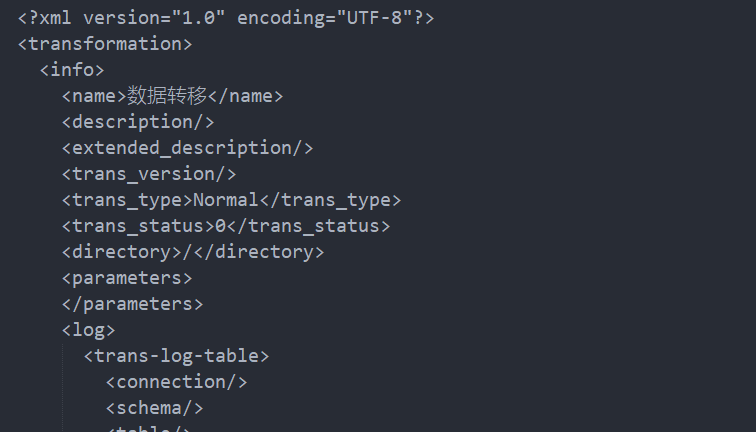This screenshot has width=756, height=432.
Task: Place cursor on the empty description tag
Action: [x=138, y=122]
